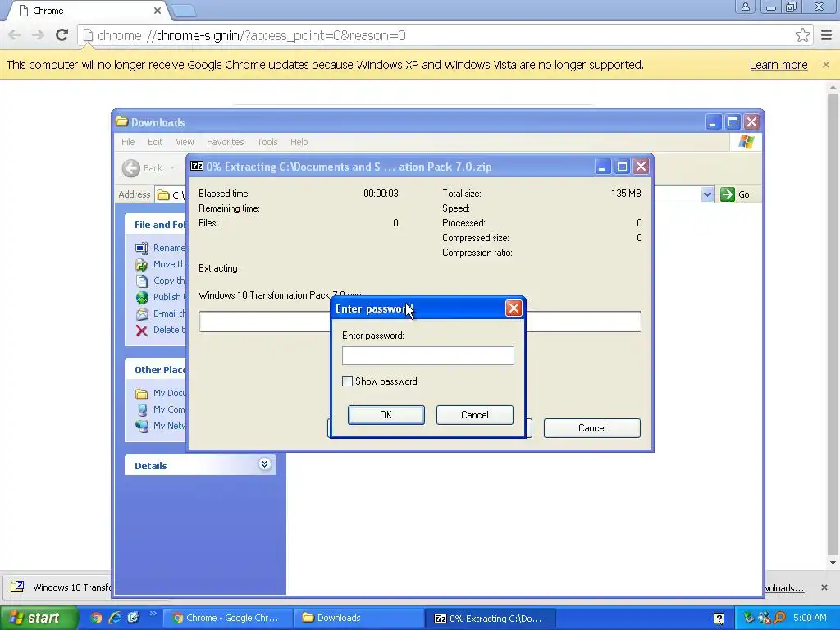Click the Windows flag logo in Downloads
The image size is (840, 630).
[x=746, y=141]
